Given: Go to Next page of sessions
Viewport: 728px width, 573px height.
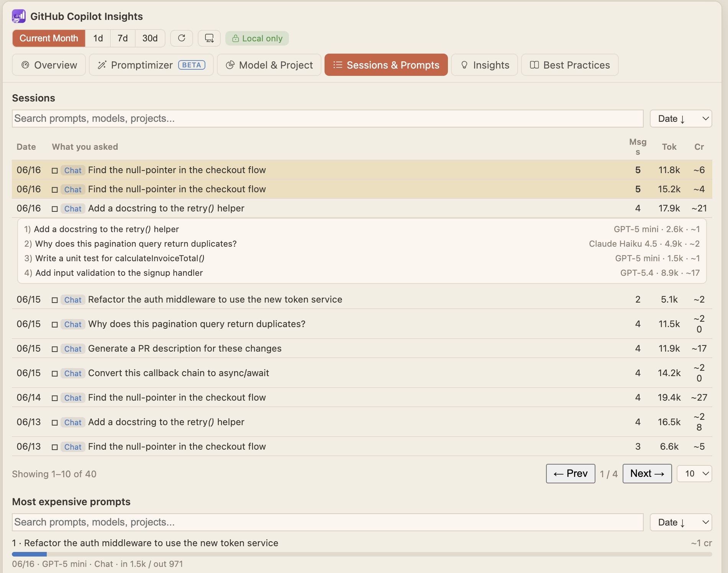Looking at the screenshot, I should coord(647,473).
